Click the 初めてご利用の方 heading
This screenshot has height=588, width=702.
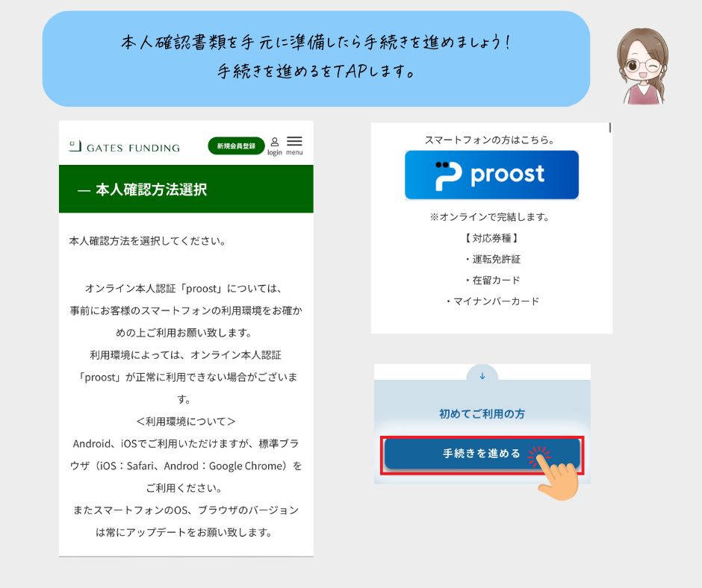482,414
